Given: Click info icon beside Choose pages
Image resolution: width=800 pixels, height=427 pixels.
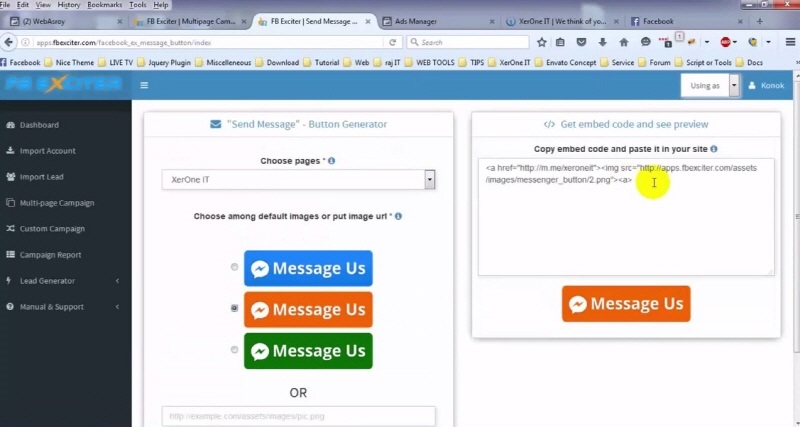Looking at the screenshot, I should coord(332,161).
